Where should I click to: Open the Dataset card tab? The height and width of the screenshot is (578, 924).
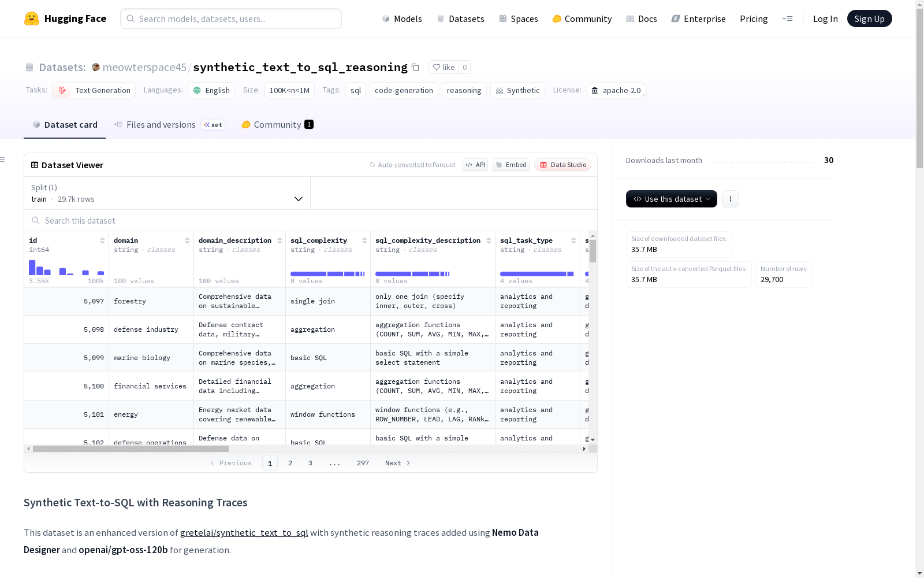[65, 124]
